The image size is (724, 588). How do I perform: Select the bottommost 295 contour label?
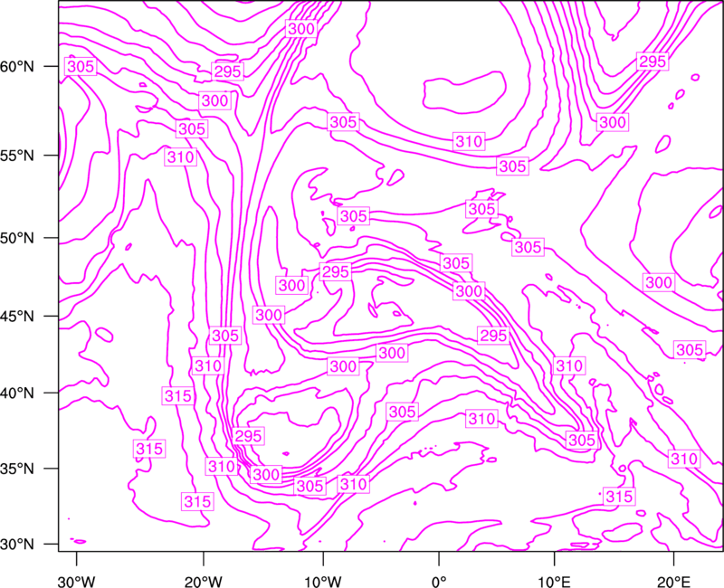pos(248,436)
